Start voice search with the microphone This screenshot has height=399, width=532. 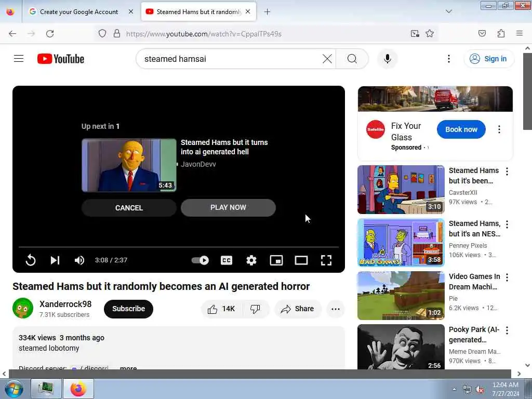point(388,59)
